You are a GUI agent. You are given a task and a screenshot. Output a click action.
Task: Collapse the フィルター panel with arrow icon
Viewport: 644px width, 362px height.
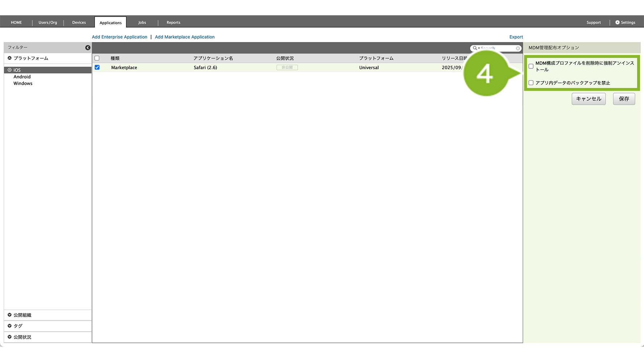coord(88,48)
